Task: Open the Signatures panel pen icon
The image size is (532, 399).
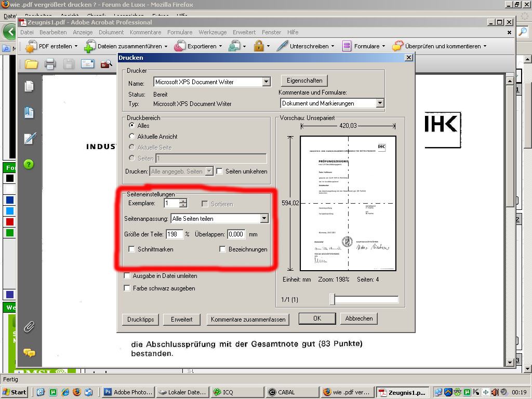Action: (x=30, y=138)
